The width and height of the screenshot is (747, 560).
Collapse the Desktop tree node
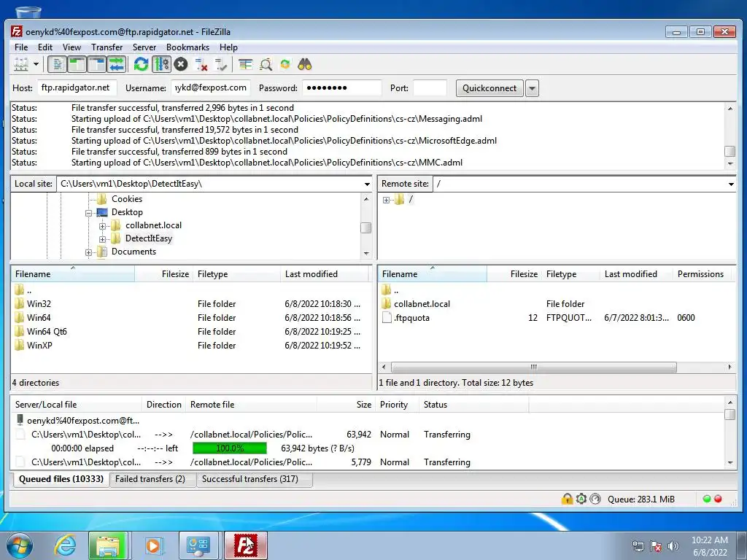(x=88, y=213)
